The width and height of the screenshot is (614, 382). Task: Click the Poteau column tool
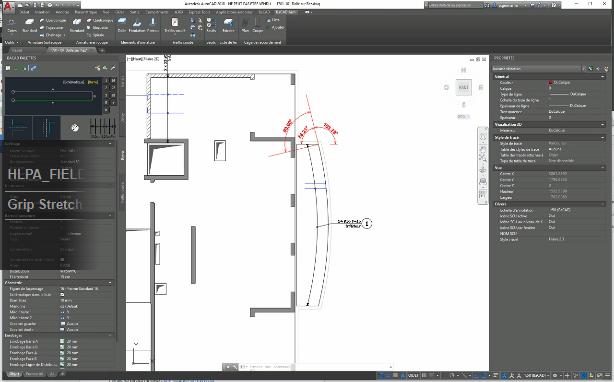[153, 24]
